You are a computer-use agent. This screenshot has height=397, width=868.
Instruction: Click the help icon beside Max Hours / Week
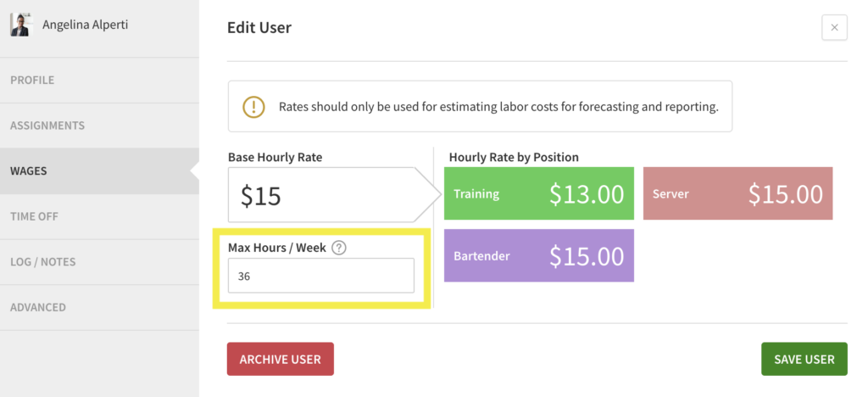pyautogui.click(x=339, y=249)
